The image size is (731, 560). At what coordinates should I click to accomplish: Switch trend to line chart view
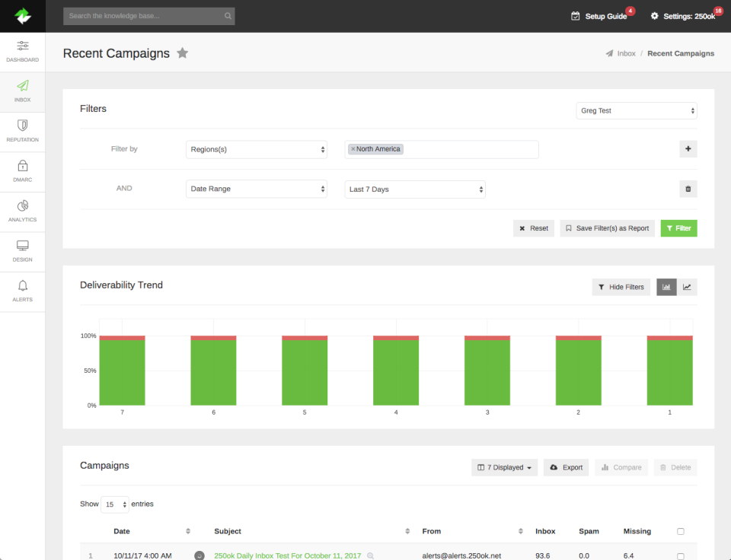[x=687, y=287]
